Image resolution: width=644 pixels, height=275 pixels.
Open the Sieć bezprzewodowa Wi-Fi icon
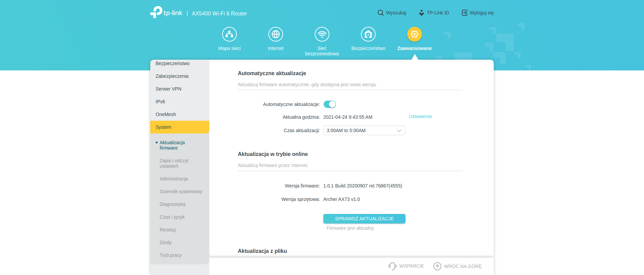pyautogui.click(x=322, y=34)
